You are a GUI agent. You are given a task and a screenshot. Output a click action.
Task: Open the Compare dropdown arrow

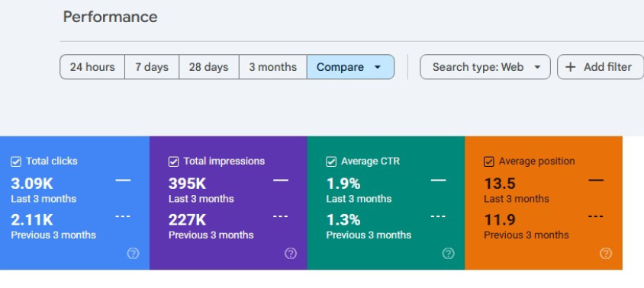tap(378, 67)
